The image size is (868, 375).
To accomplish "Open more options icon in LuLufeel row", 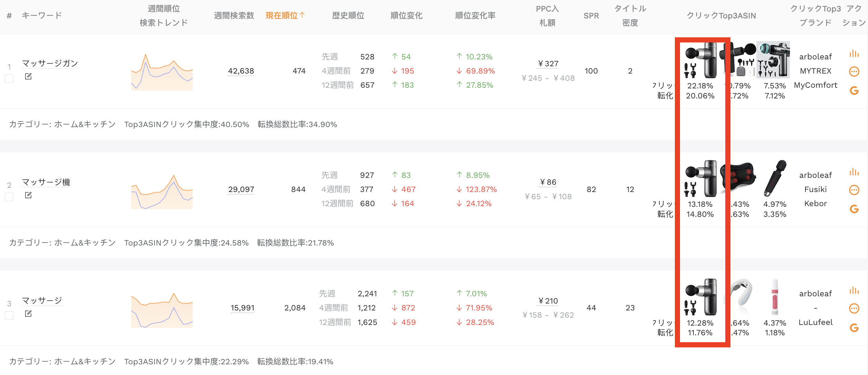I will (x=854, y=308).
